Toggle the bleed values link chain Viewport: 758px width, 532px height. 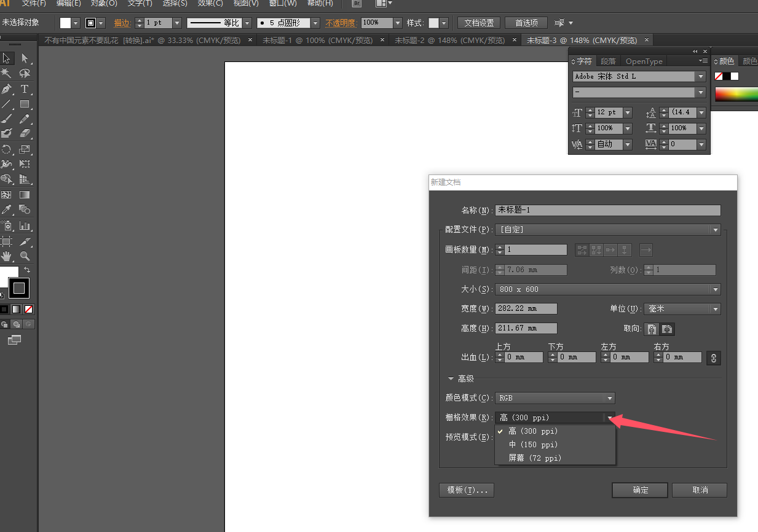click(x=713, y=358)
